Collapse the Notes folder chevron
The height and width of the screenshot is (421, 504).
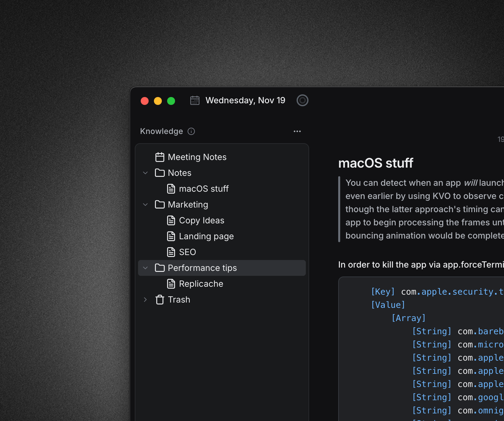145,173
